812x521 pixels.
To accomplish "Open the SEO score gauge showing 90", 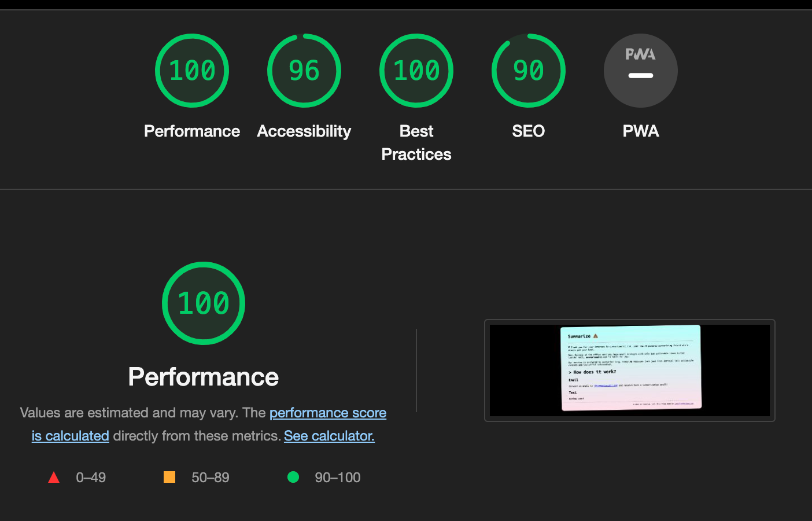I will [x=529, y=71].
